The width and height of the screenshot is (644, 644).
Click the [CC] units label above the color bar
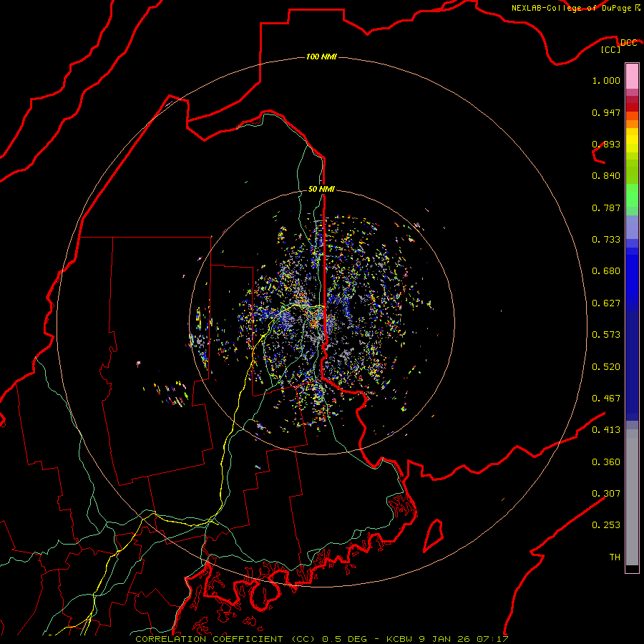pyautogui.click(x=611, y=49)
